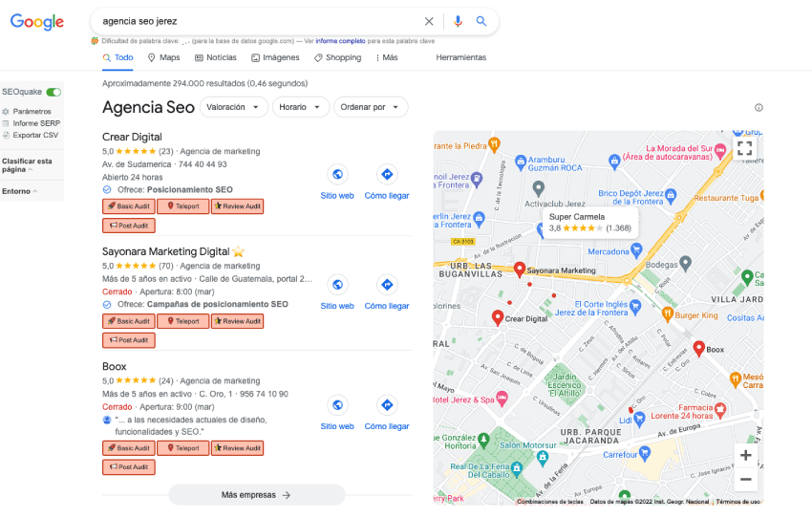Click Crear Digital's Sitio web globe icon

tap(337, 174)
